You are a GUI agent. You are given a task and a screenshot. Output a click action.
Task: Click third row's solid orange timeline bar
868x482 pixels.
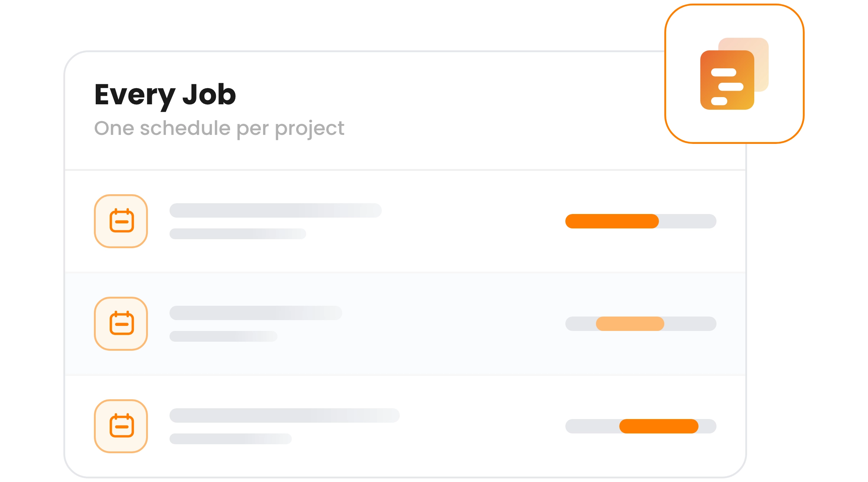(659, 426)
